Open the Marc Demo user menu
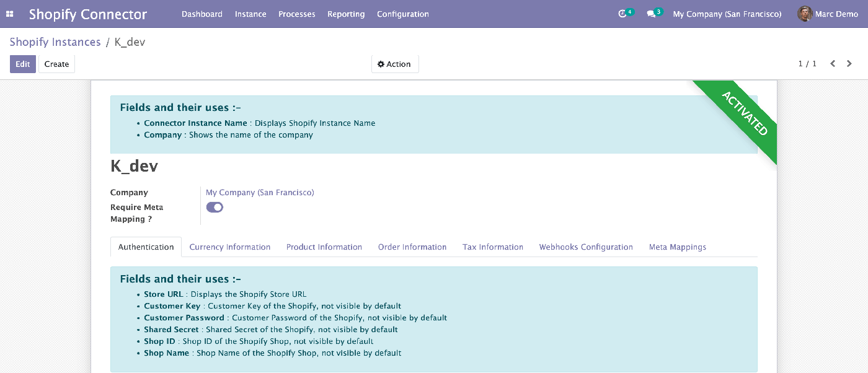This screenshot has width=868, height=373. click(x=828, y=14)
